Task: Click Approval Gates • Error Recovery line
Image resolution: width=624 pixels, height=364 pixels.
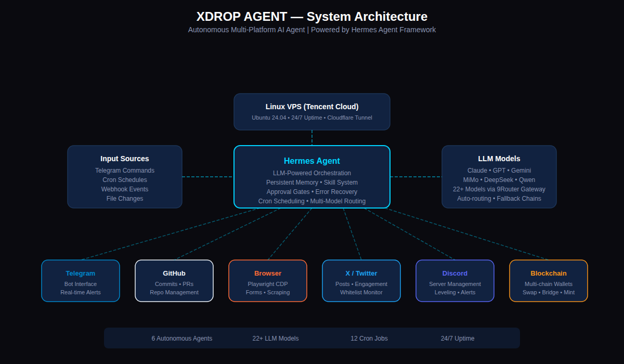Action: point(312,192)
